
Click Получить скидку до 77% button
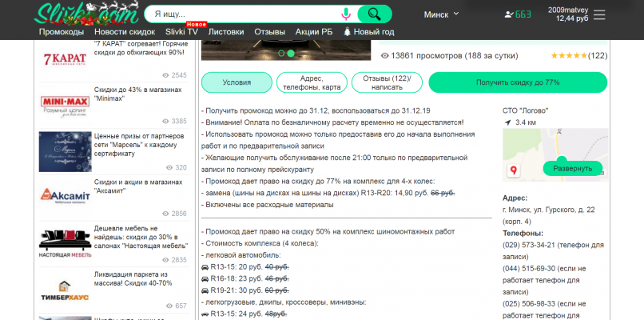tap(517, 82)
